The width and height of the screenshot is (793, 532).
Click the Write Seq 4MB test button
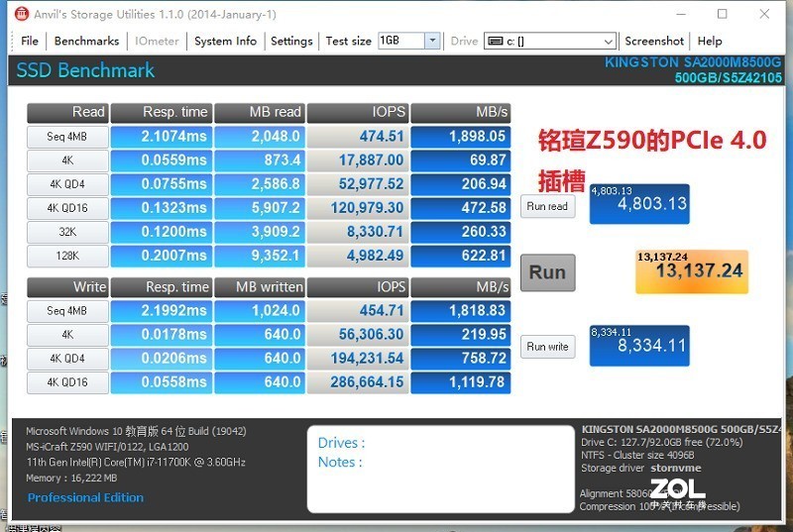67,311
